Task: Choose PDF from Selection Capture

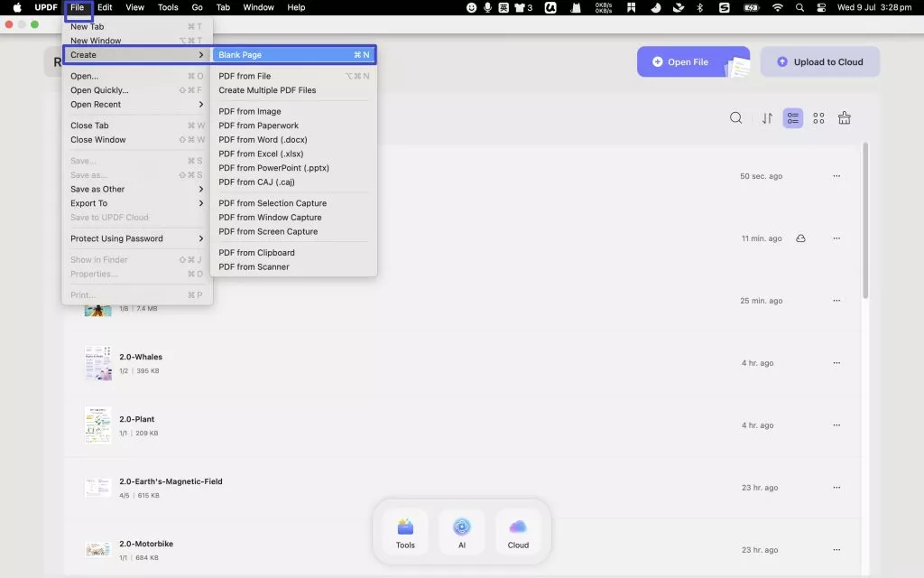Action: coord(293,203)
